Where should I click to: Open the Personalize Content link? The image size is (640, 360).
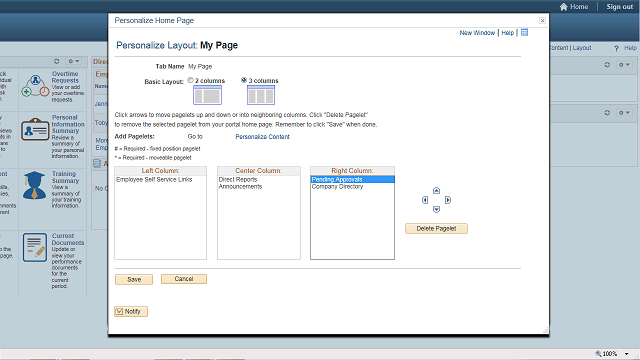click(262, 137)
